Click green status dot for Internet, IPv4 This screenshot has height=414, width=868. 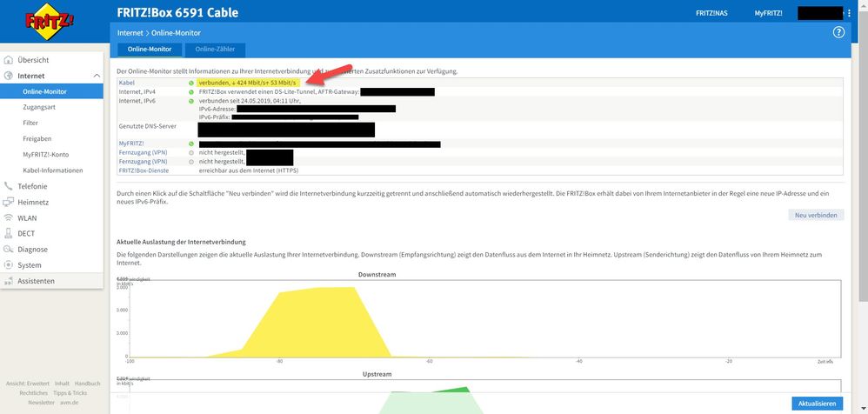tap(191, 92)
